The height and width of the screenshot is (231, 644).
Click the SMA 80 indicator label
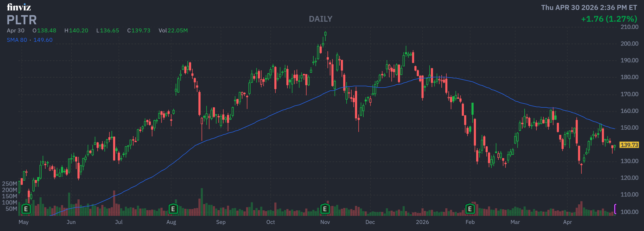click(x=17, y=40)
